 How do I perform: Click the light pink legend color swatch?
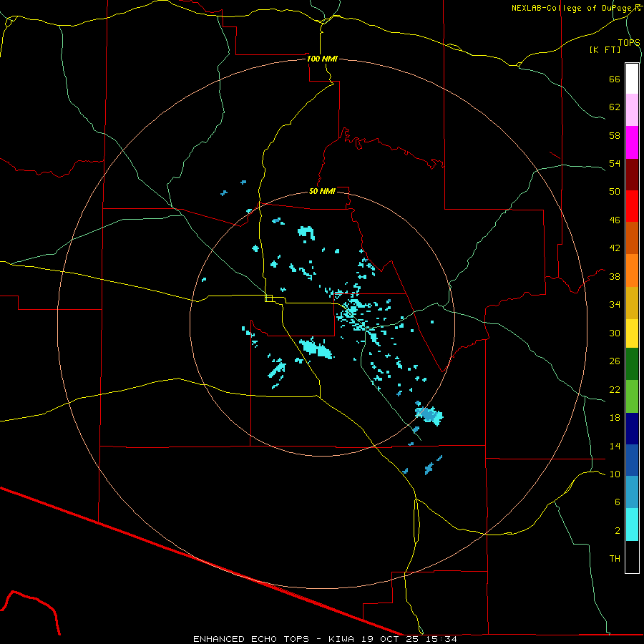(632, 110)
